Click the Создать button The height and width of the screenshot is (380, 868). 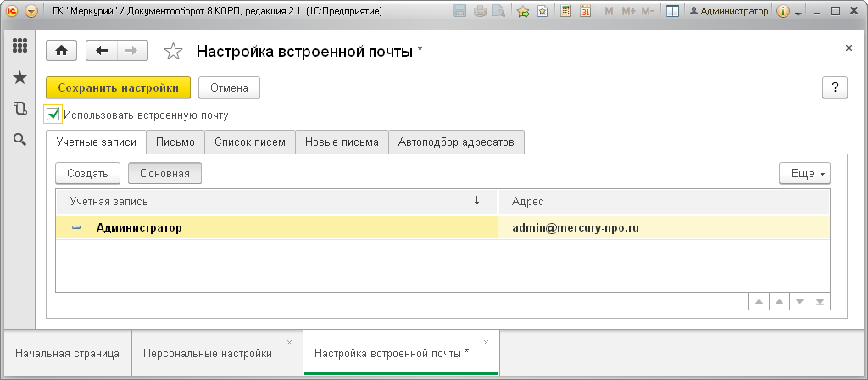(x=87, y=173)
